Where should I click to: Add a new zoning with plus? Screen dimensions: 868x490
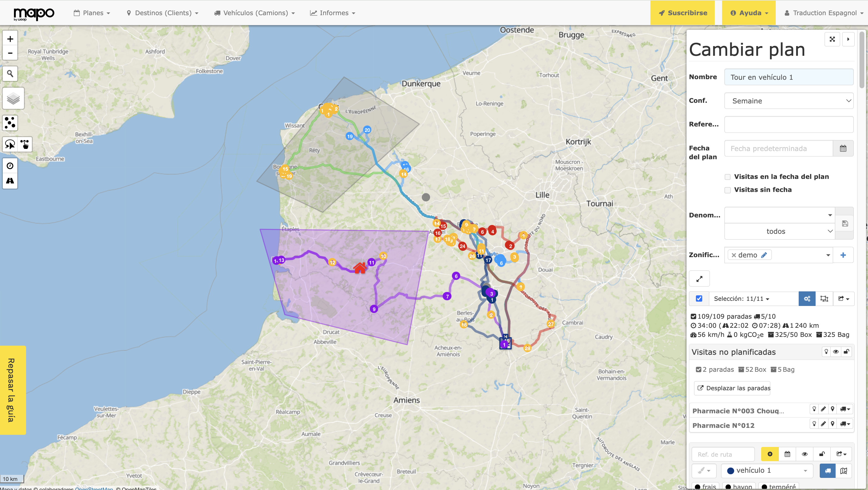coord(843,255)
